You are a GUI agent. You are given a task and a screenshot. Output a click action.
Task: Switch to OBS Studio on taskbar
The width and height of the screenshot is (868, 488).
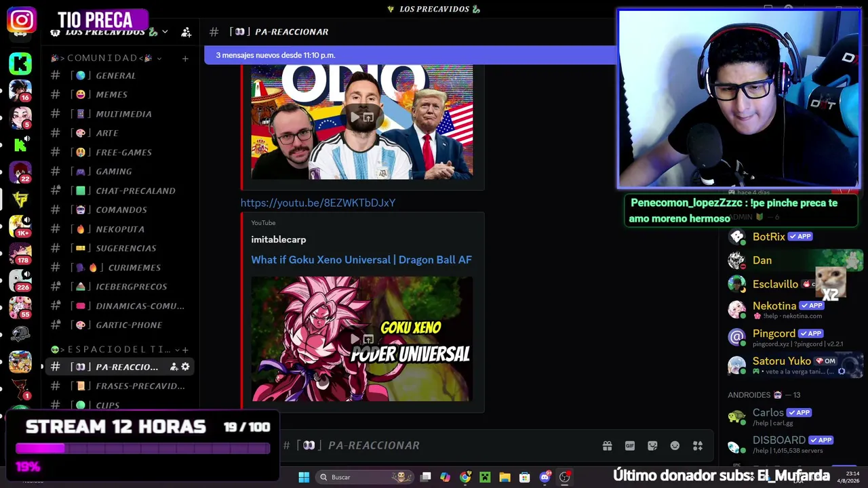tap(564, 477)
